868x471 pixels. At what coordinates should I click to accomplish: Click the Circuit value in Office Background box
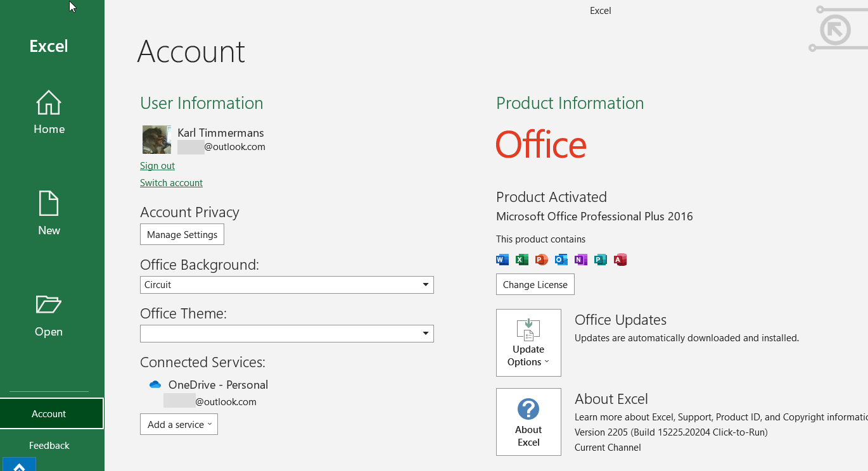pos(158,285)
